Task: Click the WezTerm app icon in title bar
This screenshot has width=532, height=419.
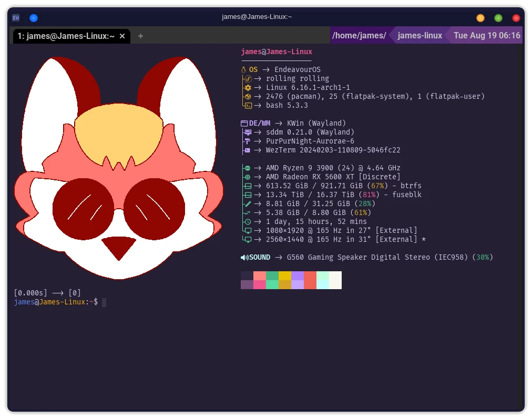Action: (16, 18)
